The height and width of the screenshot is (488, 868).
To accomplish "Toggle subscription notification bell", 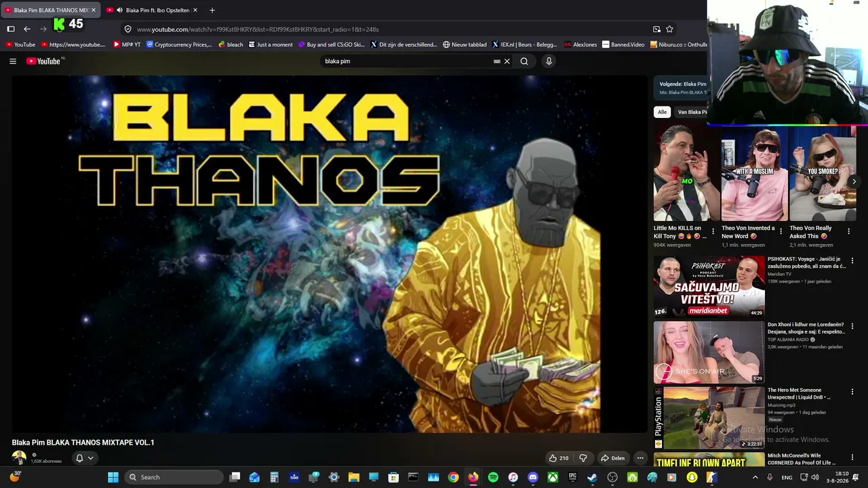I will tap(79, 458).
